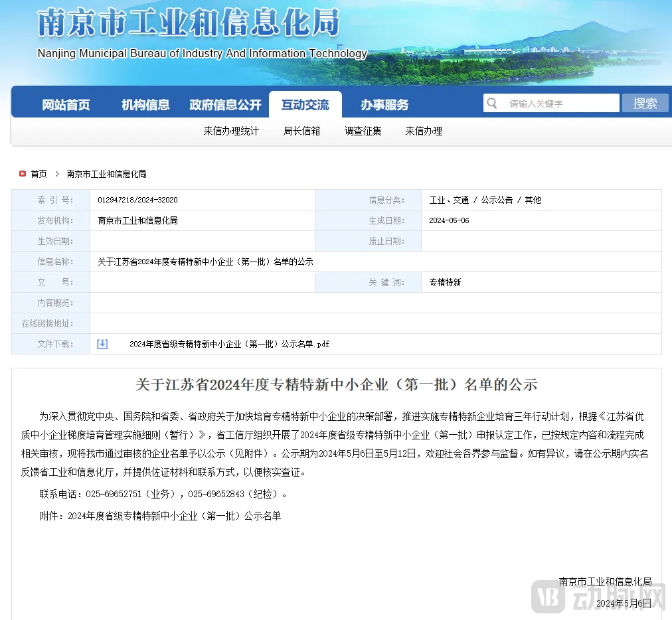The image size is (672, 620).
Task: Click 首页 breadcrumb link
Action: pyautogui.click(x=39, y=174)
